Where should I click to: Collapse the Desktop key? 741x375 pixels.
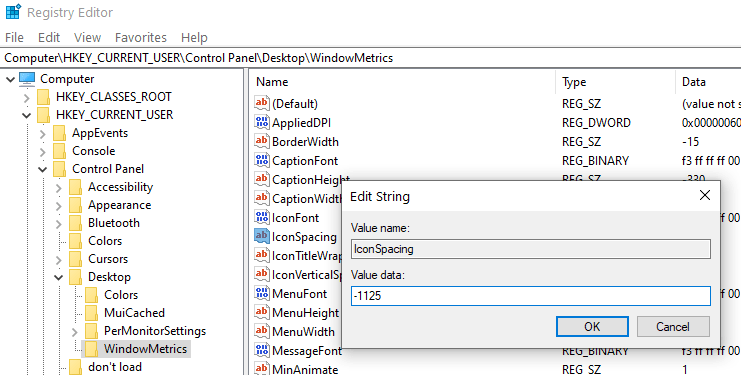pos(59,277)
